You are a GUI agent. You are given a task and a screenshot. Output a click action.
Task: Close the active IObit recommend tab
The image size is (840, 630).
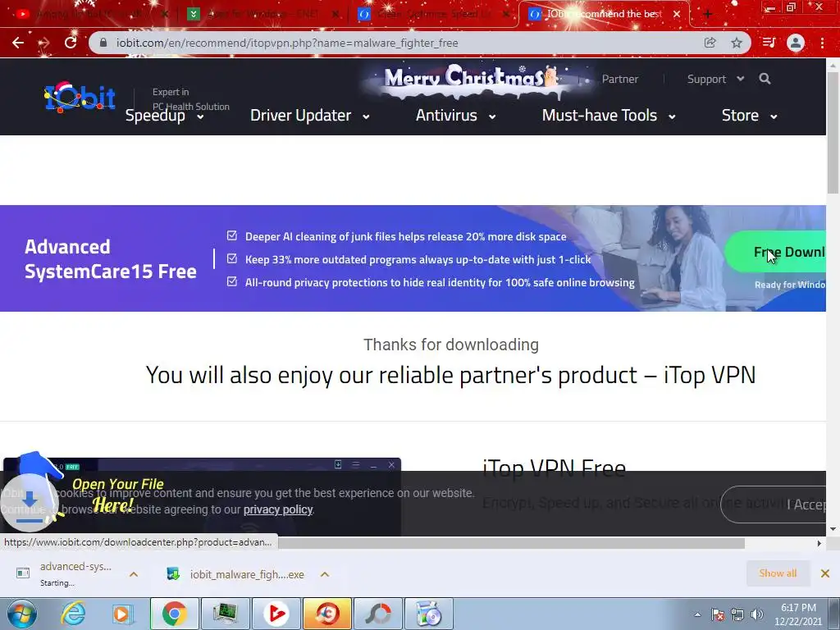tap(677, 15)
